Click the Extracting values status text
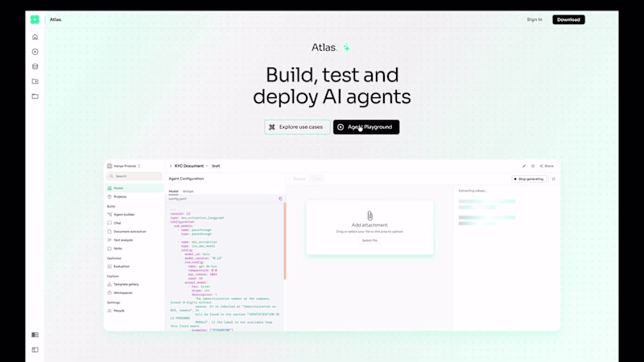Screen dimensions: 644x362 click(473, 191)
